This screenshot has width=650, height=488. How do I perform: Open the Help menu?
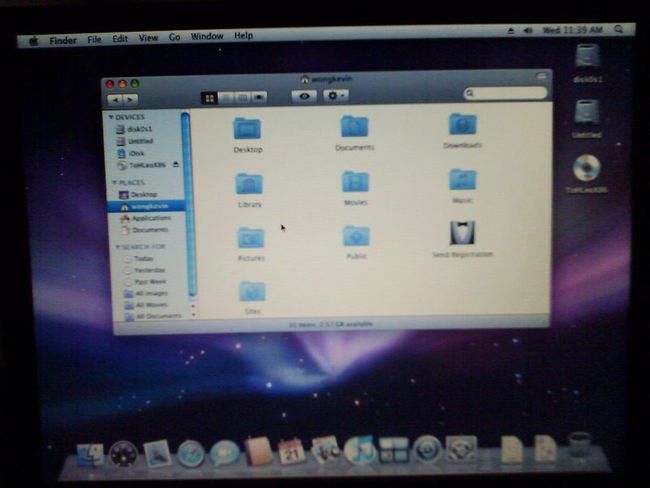(243, 35)
